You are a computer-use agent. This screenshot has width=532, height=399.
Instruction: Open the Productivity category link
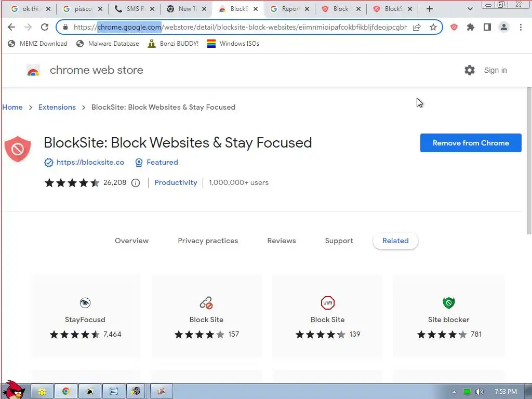(x=176, y=182)
